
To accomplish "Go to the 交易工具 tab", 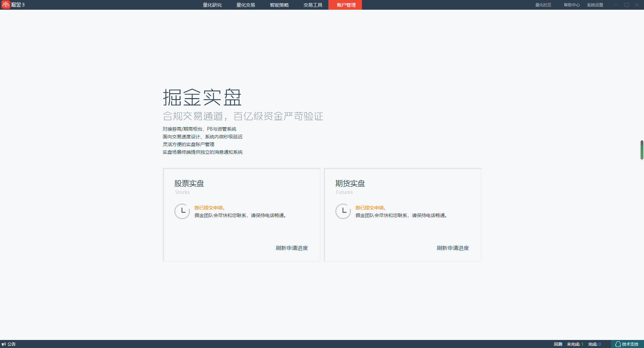I will click(x=313, y=5).
